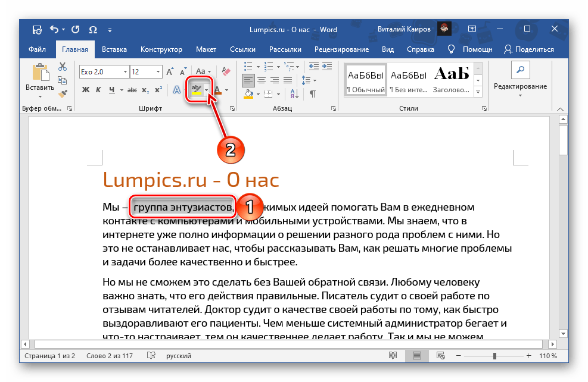Align text right

(x=275, y=80)
